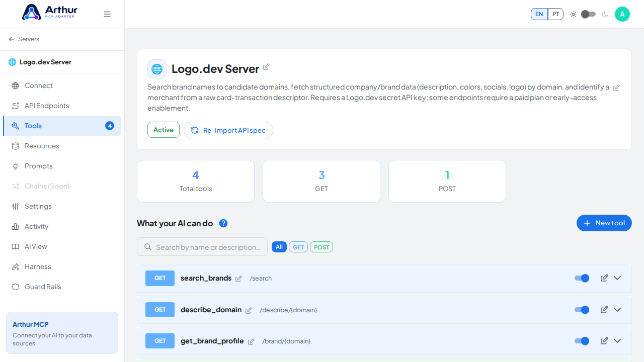Screen dimensions: 644x362
Task: Click the Active status badge
Action: [164, 130]
